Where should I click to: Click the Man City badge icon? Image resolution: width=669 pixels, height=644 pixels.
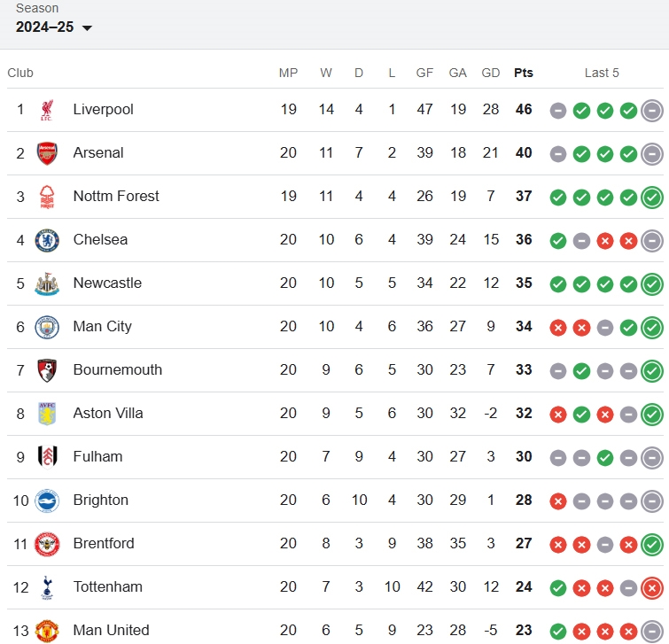[x=47, y=327]
